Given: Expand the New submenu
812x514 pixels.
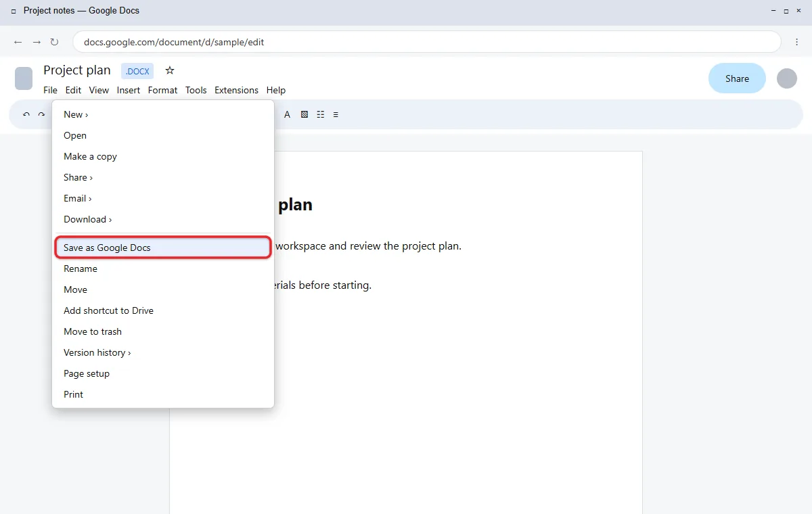Looking at the screenshot, I should (163, 114).
